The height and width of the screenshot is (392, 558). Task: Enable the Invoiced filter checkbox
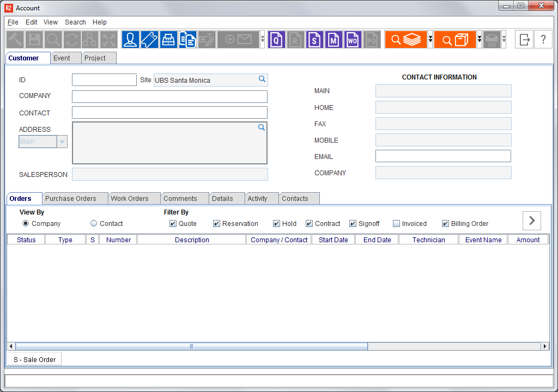pos(396,224)
